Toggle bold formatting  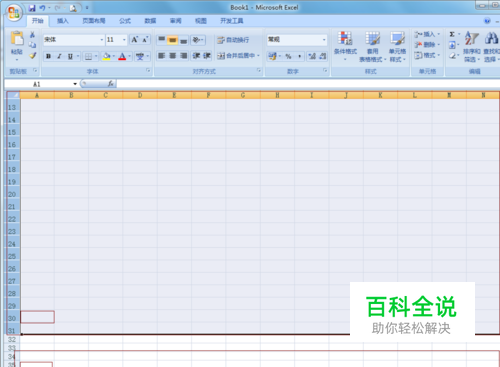coord(49,56)
